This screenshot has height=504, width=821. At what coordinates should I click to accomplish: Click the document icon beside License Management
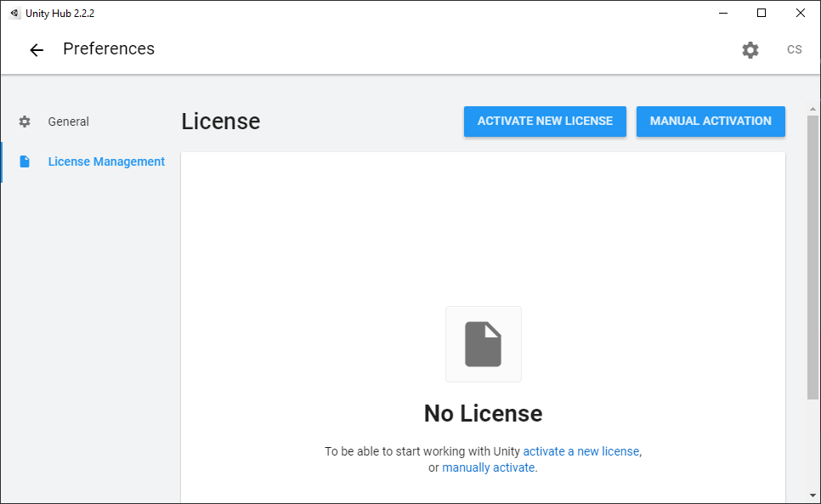pos(25,161)
